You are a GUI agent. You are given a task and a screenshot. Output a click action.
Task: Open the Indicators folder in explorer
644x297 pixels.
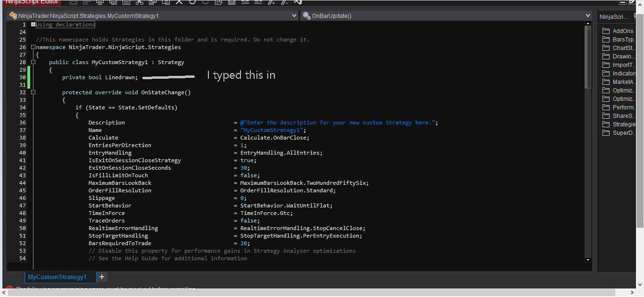click(624, 74)
